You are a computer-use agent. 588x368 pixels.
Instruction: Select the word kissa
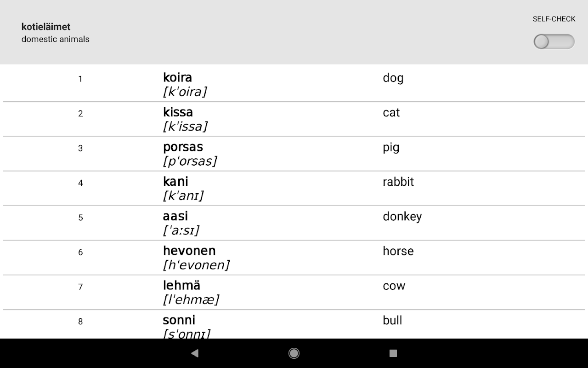178,112
